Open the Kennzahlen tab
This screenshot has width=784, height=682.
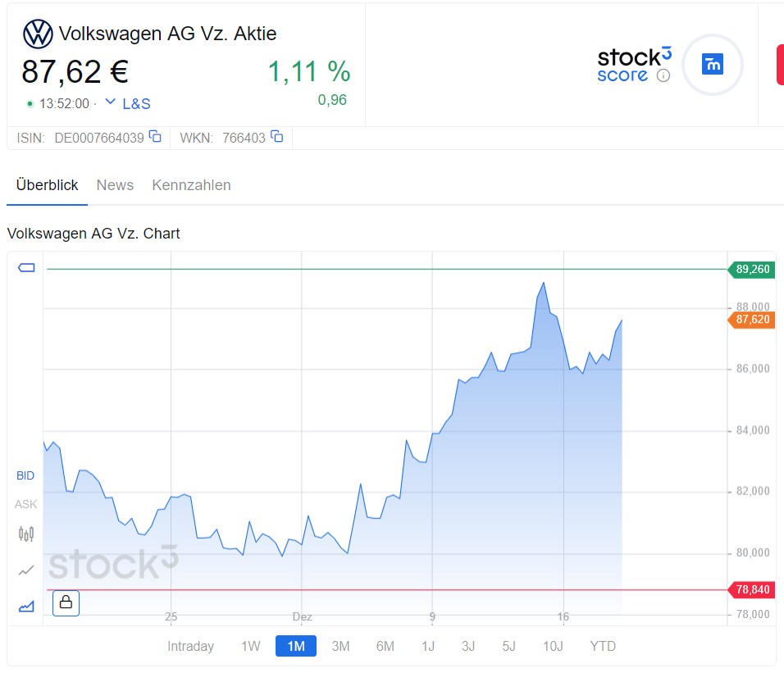[192, 185]
